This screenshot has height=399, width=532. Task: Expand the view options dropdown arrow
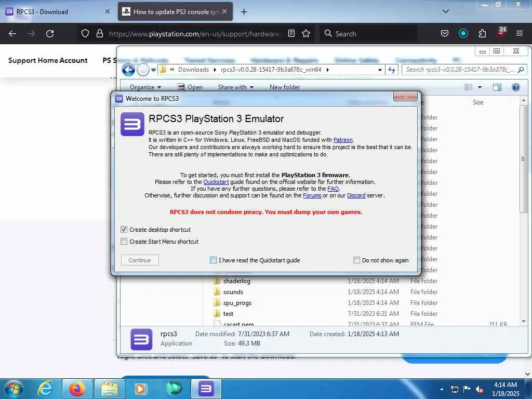(x=480, y=87)
